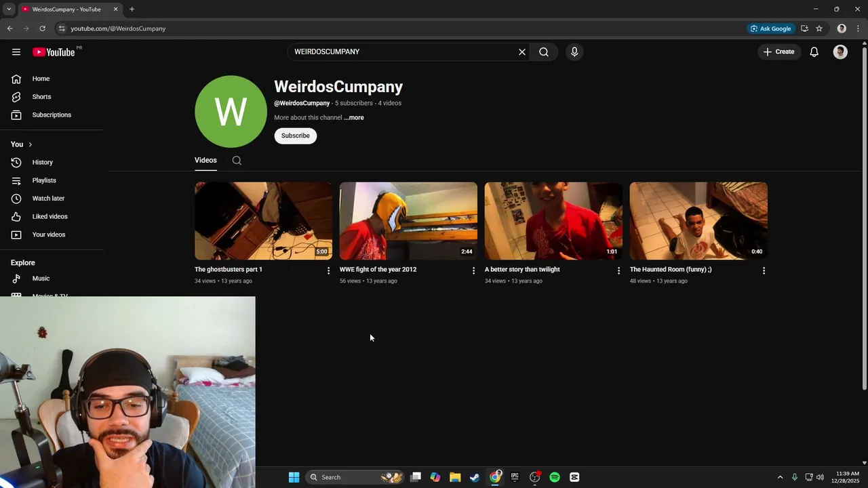Screen dimensions: 868x488
Task: Open options for The ghostbusters part 1
Action: click(x=329, y=270)
